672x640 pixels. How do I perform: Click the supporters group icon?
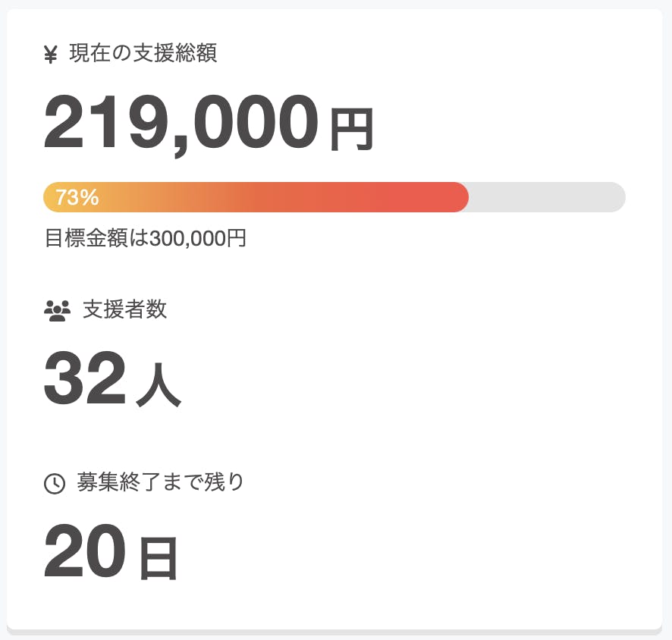(57, 310)
